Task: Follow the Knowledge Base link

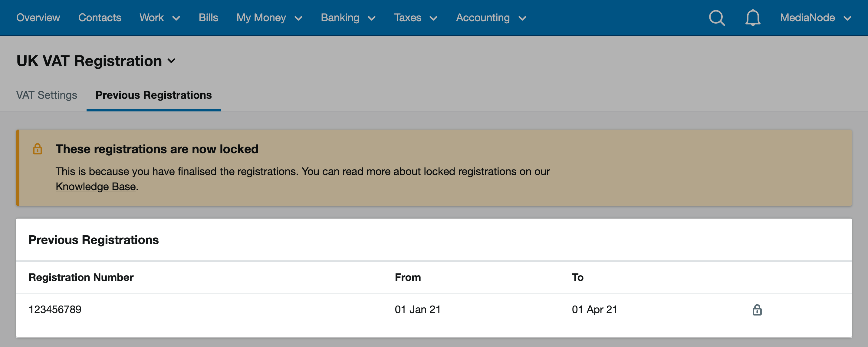Action: [96, 187]
